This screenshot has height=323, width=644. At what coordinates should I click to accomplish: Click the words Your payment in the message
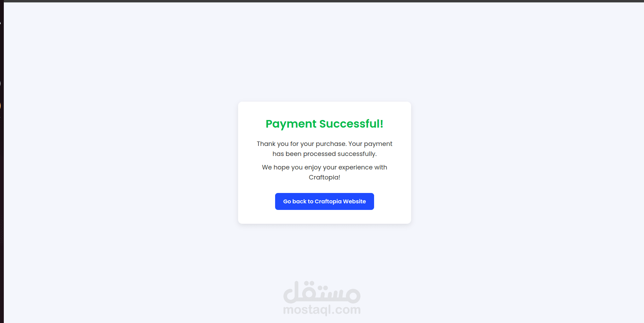370,144
